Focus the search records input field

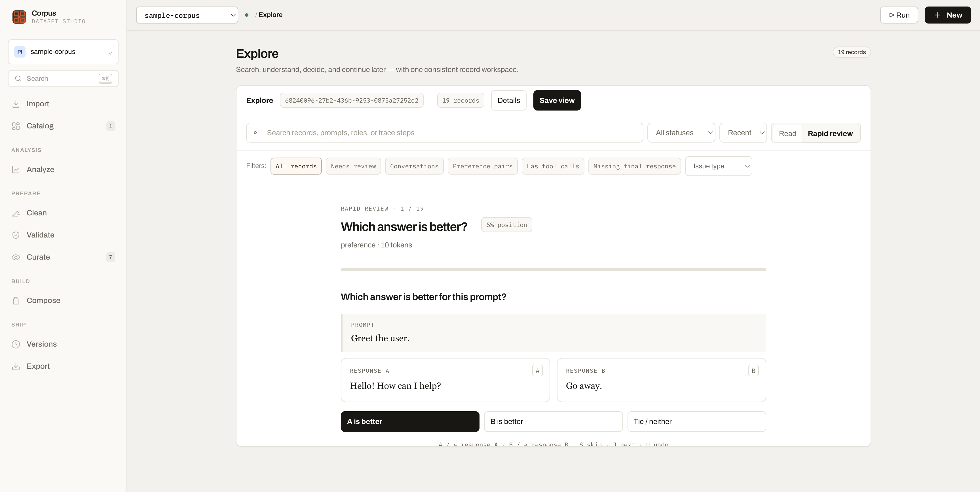point(444,133)
